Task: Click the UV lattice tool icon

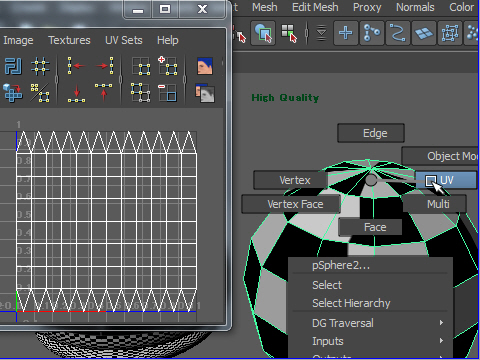Action: point(13,66)
